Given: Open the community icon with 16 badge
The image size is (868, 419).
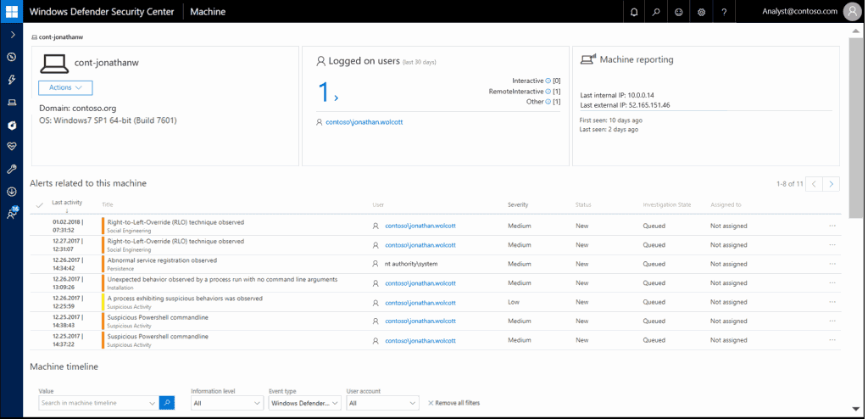Looking at the screenshot, I should pyautogui.click(x=12, y=214).
